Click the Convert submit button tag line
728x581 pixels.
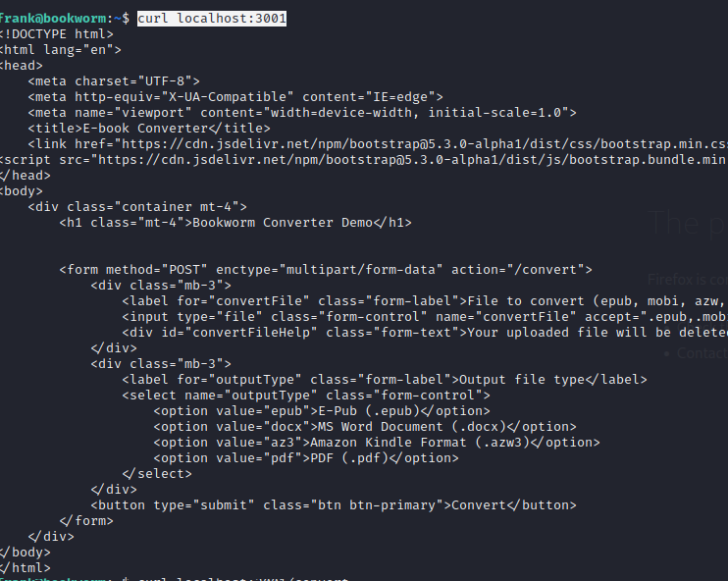pyautogui.click(x=334, y=505)
